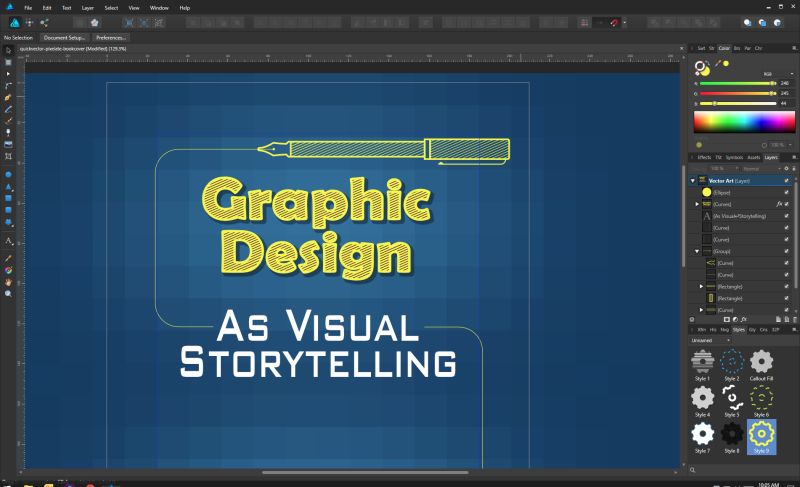Viewport: 800px width, 487px height.
Task: Open the Layer menu
Action: tap(88, 8)
